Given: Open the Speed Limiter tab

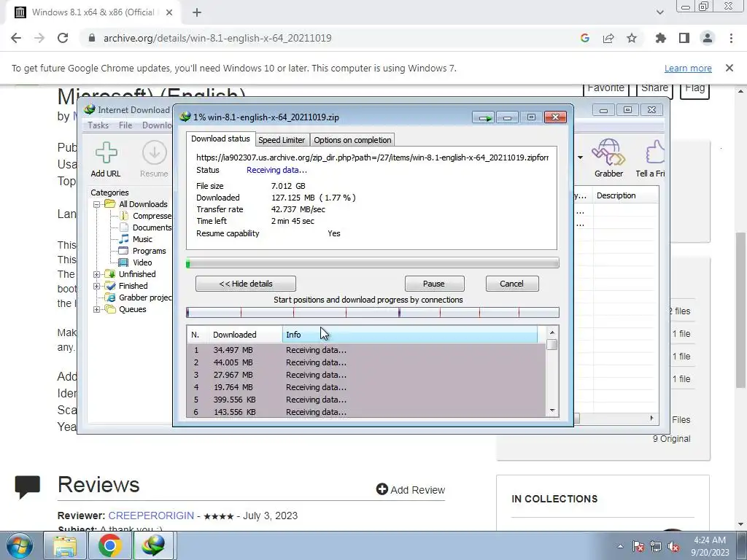Looking at the screenshot, I should click(x=282, y=140).
